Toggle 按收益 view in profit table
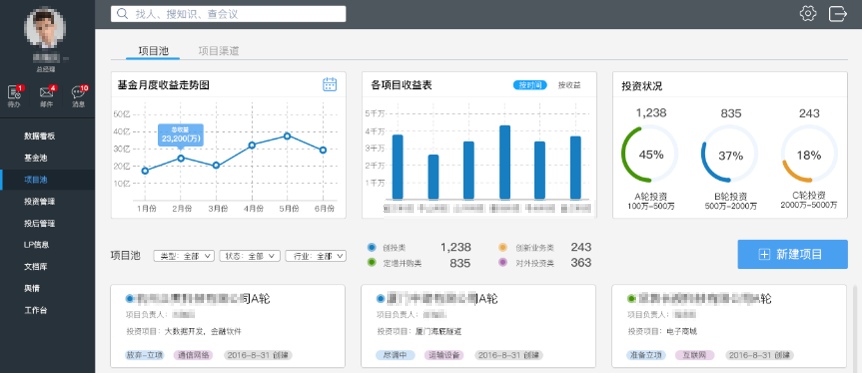Viewport: 862px width, 373px height. click(x=570, y=85)
